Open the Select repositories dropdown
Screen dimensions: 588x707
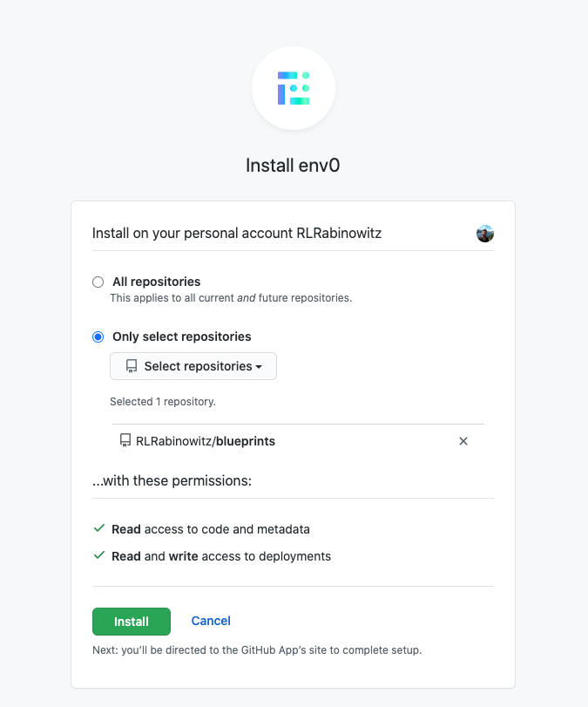tap(193, 365)
